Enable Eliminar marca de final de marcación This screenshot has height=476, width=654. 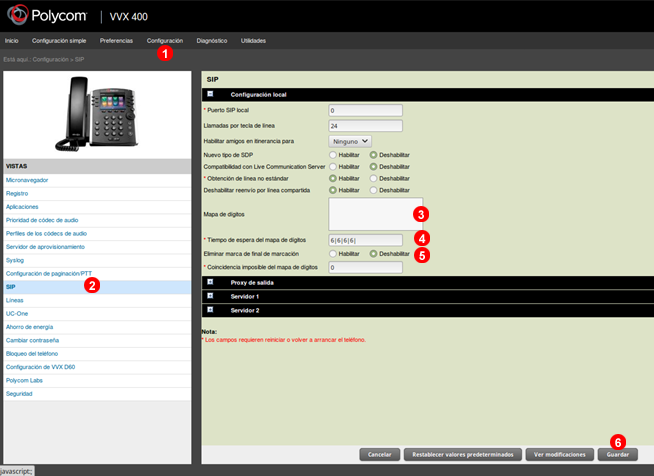point(333,254)
